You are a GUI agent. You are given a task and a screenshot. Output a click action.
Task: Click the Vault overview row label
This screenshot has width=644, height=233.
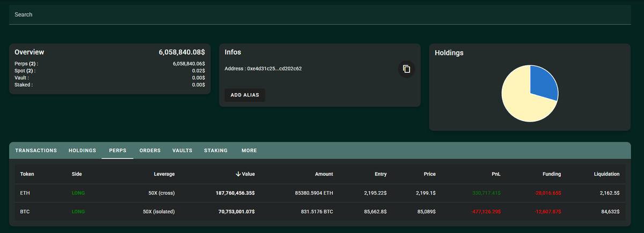click(22, 78)
